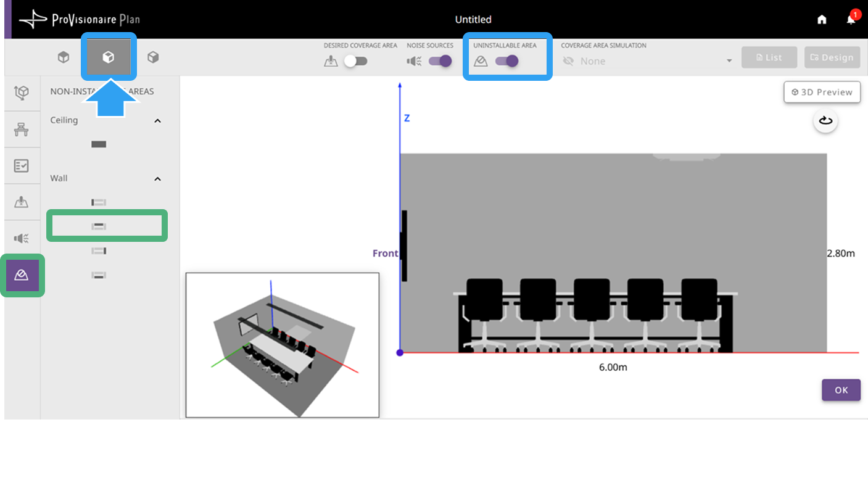Click the blue Z axis label
Viewport: 868px width, 488px height.
pos(407,118)
